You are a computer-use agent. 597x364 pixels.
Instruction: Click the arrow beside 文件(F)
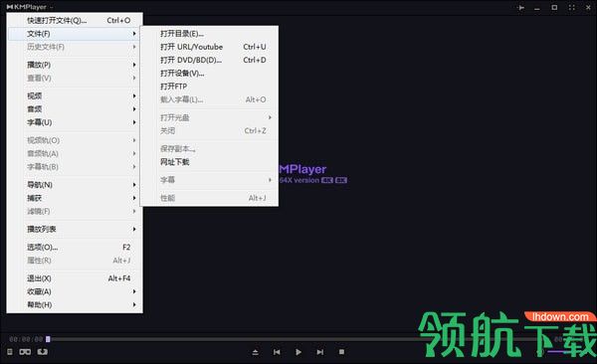[134, 34]
